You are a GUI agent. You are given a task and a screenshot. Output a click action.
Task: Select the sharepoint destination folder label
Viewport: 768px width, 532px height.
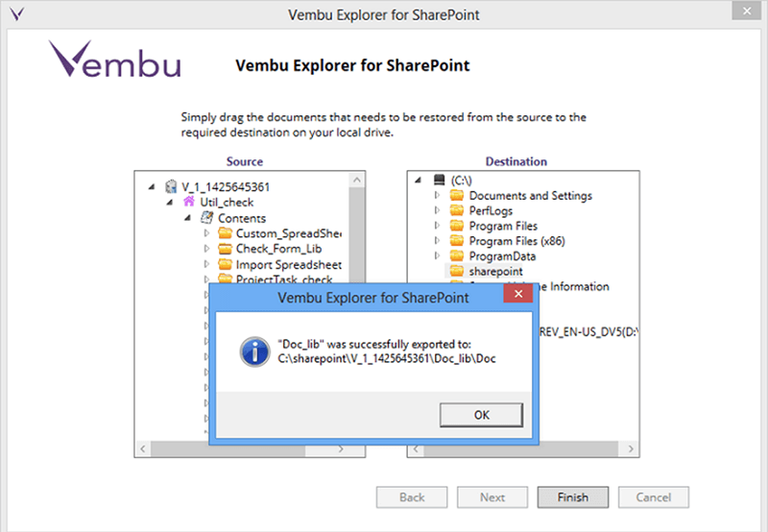495,272
